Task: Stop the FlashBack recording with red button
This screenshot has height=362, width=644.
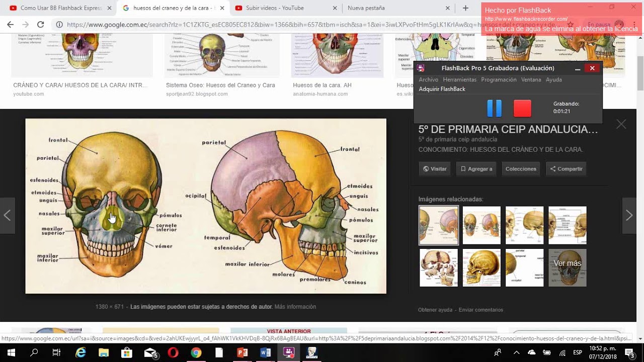Action: [522, 108]
